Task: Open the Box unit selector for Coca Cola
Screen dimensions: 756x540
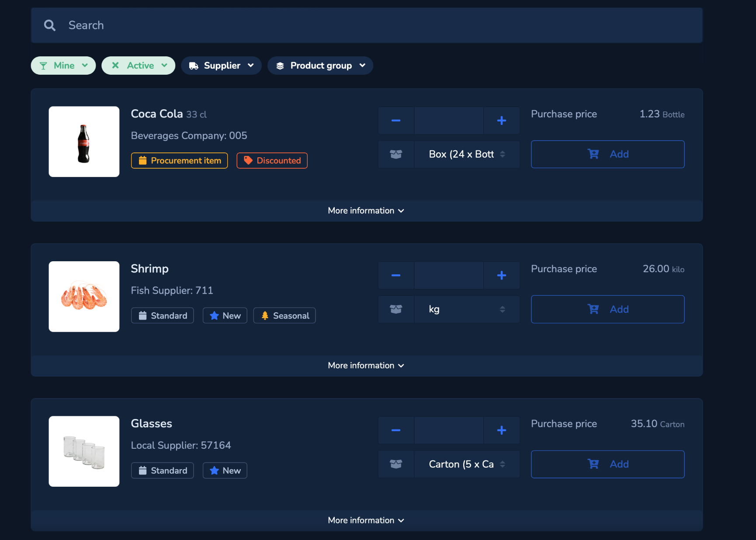Action: coord(467,154)
